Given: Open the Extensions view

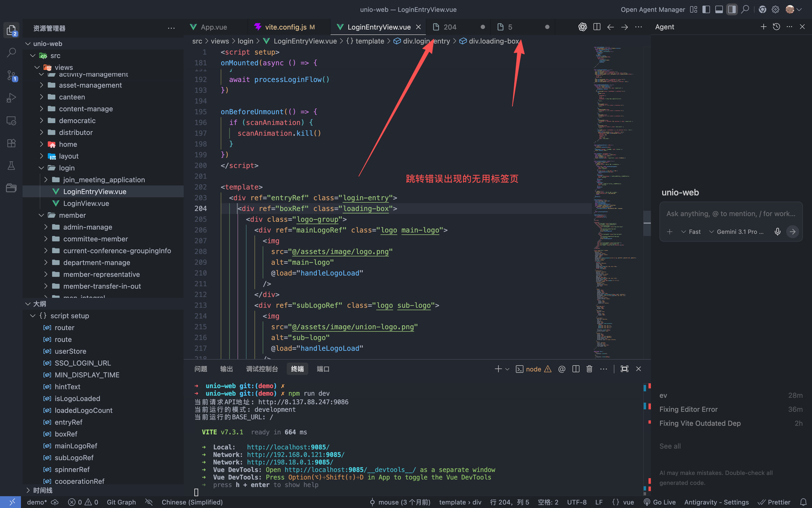Looking at the screenshot, I should coord(11,143).
